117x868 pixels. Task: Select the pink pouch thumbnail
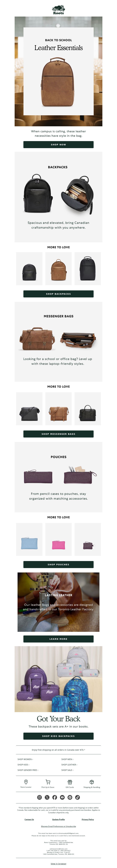(x=58, y=539)
